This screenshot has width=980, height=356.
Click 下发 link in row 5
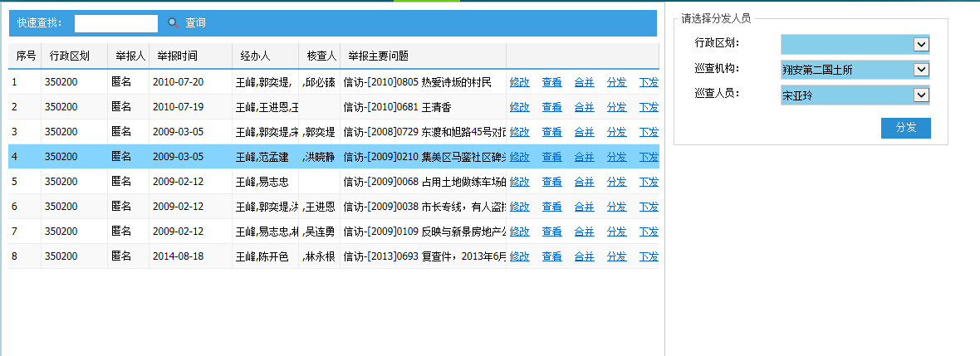[649, 182]
